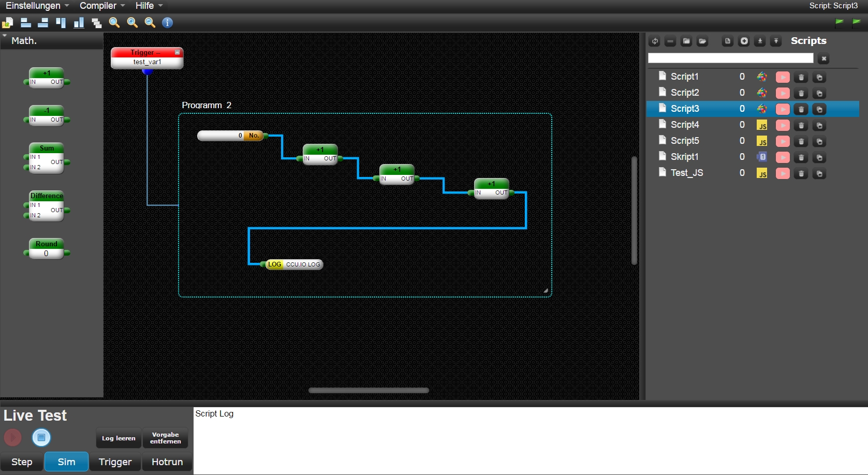Toggle the run button for Test_JS
The width and height of the screenshot is (868, 475).
click(x=783, y=174)
